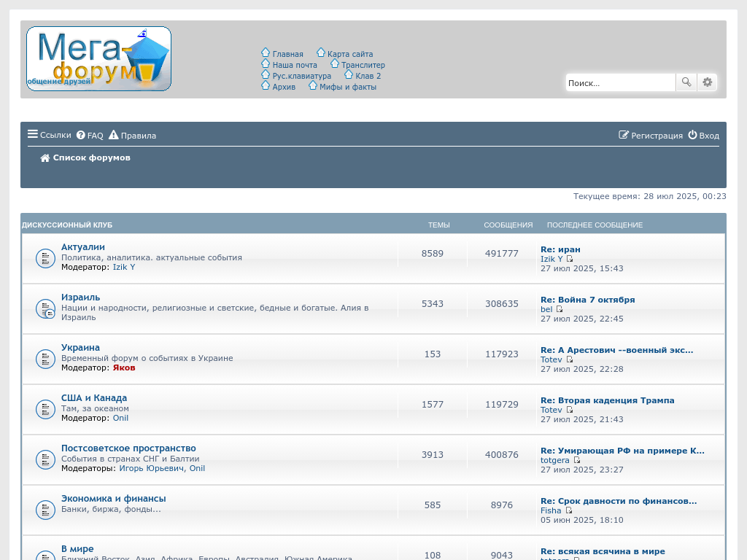Click the home icon in breadcrumb
Viewport: 747px width, 560px height.
pos(45,158)
